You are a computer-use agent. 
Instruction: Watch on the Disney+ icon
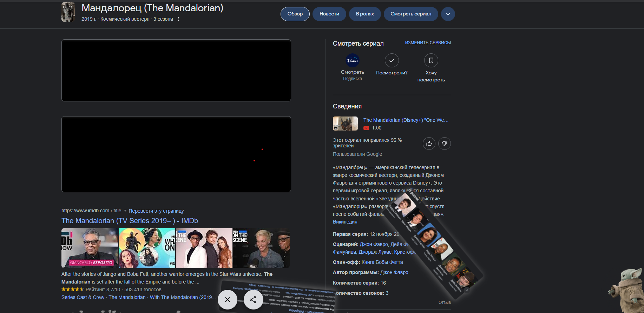353,60
